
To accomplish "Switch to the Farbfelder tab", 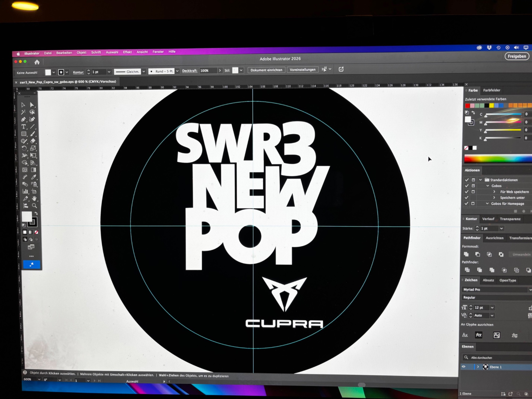I will click(491, 90).
